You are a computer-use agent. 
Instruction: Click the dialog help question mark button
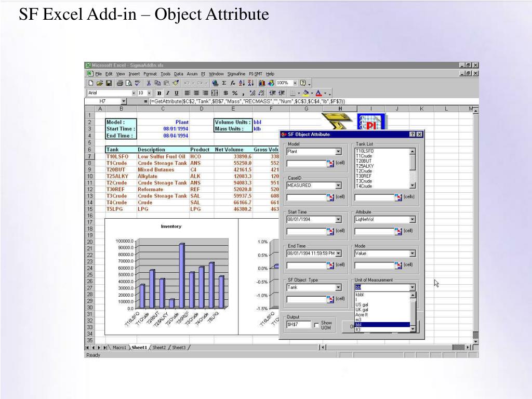(412, 135)
